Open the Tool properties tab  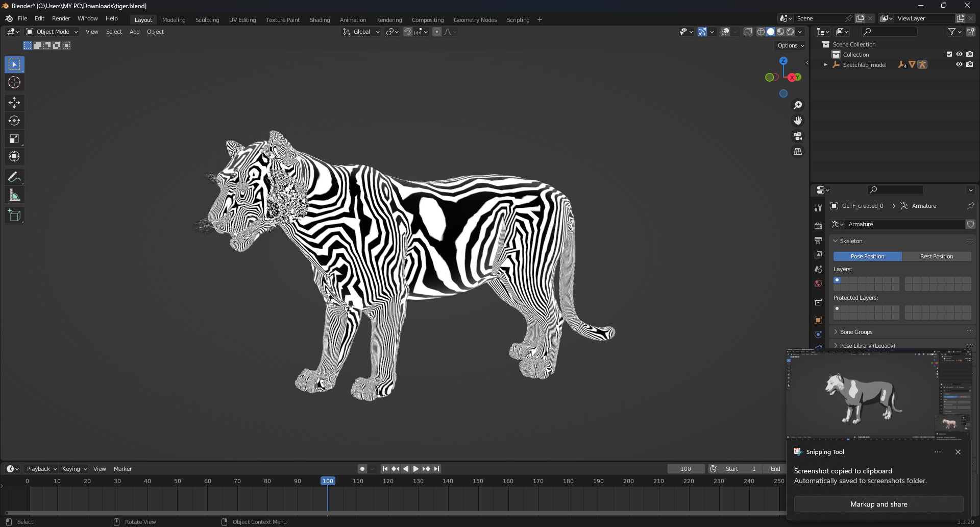pos(818,208)
